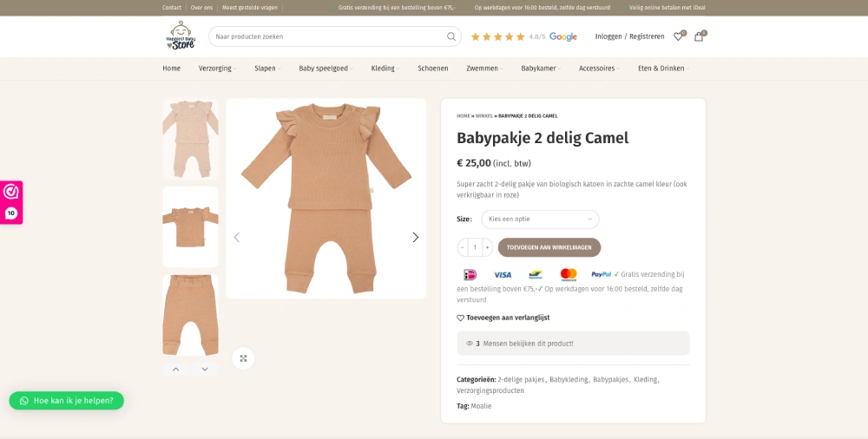Viewport: 868px width, 439px height.
Task: Open the shopping cart icon
Action: tap(699, 36)
